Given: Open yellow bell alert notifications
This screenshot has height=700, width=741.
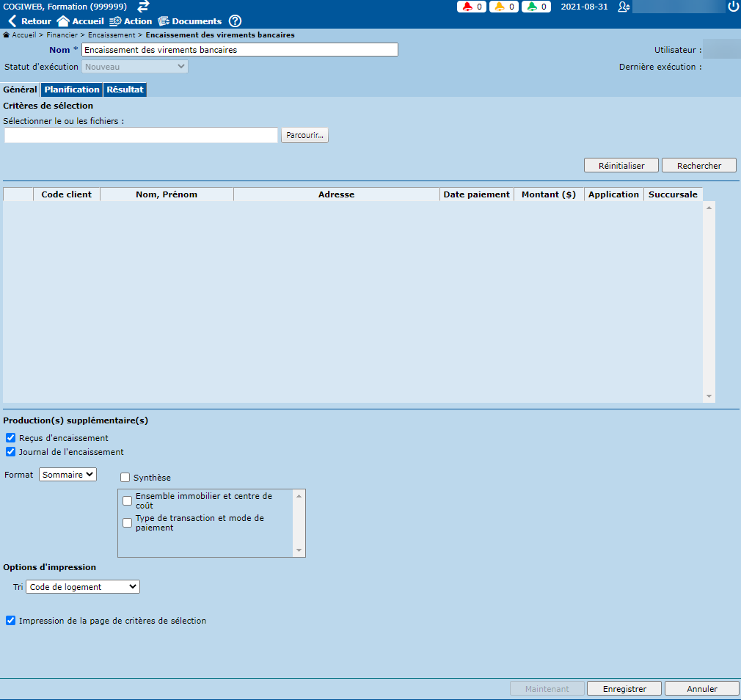Looking at the screenshot, I should click(499, 7).
